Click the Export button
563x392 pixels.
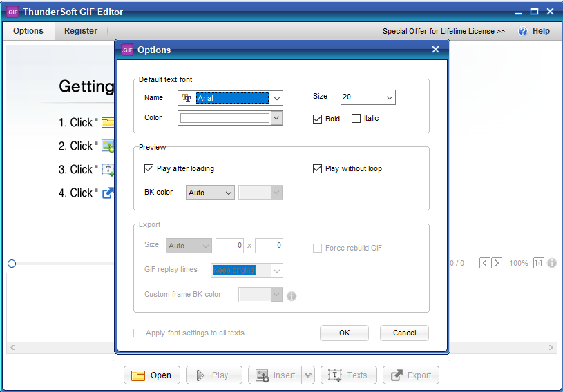tap(411, 375)
